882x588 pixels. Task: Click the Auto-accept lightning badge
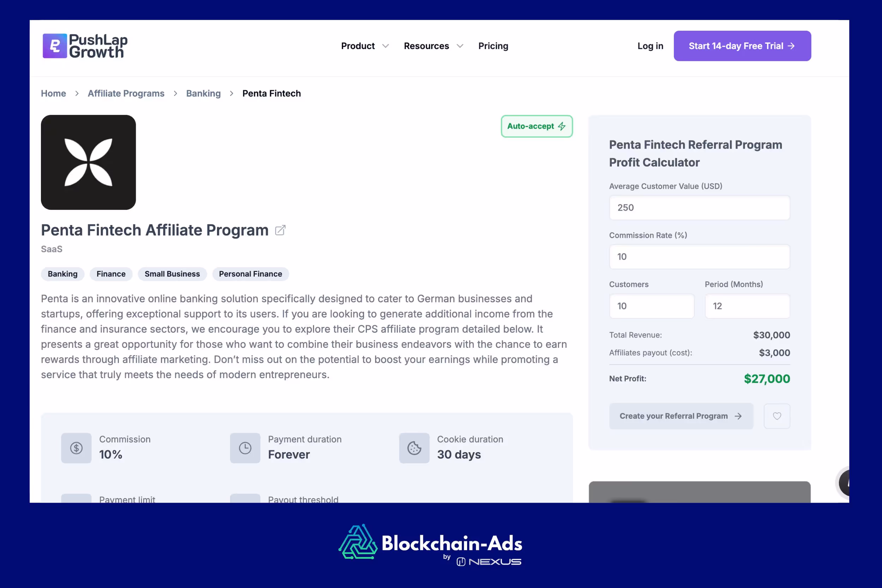537,126
